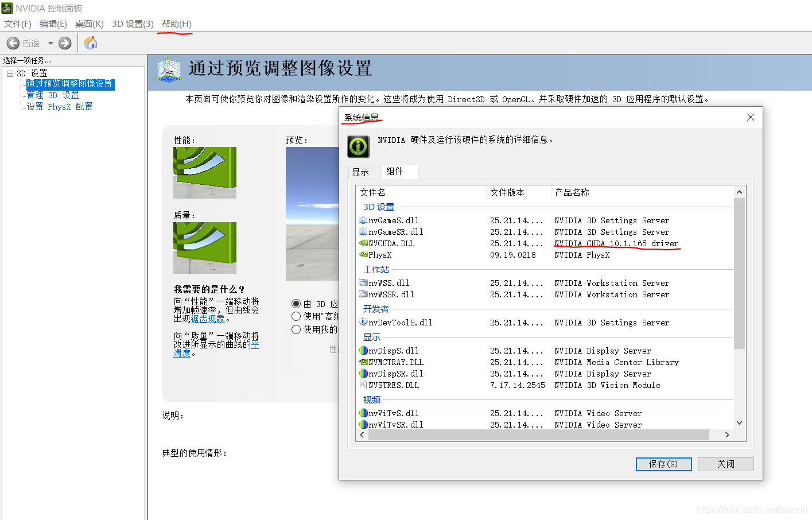Select the nvDispSR.dll file icon
This screenshot has height=520, width=812.
(x=363, y=373)
